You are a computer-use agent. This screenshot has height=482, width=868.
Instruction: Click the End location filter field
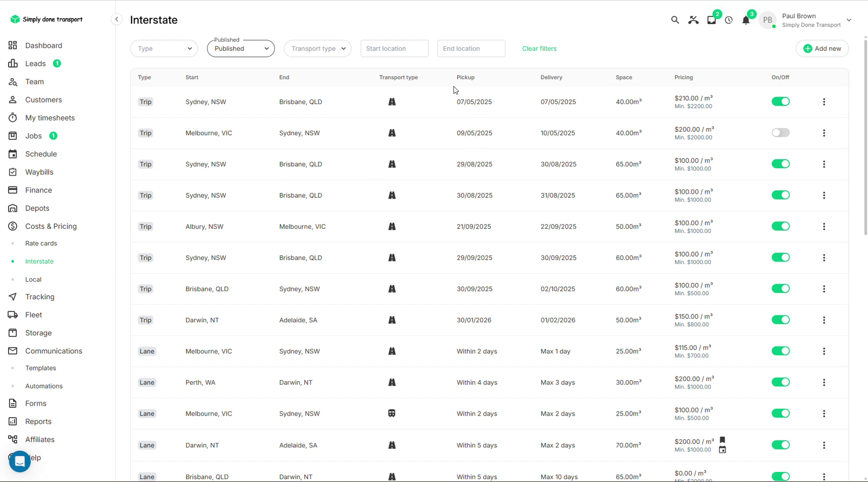coord(471,49)
